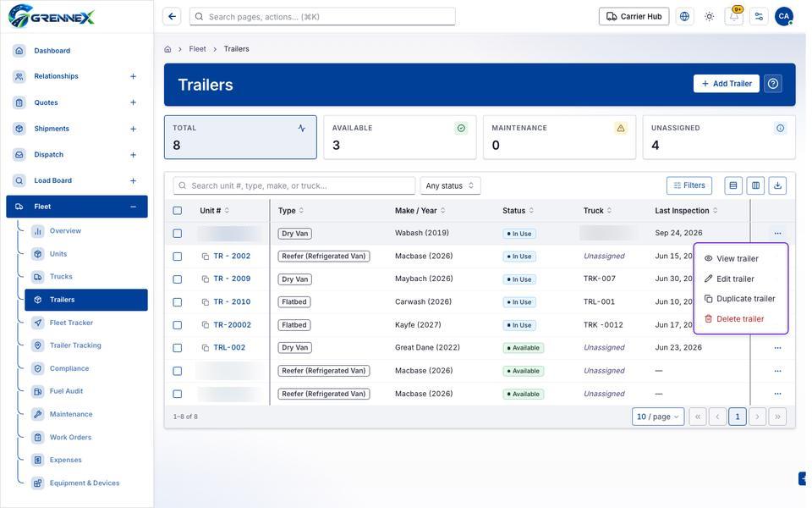This screenshot has height=508, width=812.
Task: Open help question mark beside Add Trailer
Action: 773,84
